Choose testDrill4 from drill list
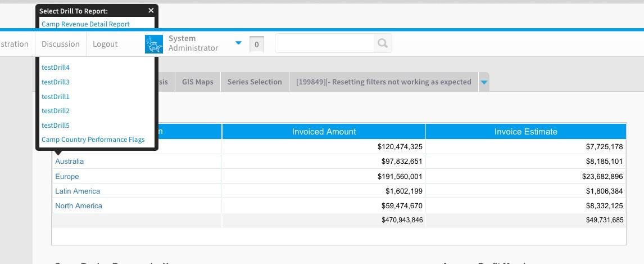Viewport: 644px width, 264px height. pos(56,68)
